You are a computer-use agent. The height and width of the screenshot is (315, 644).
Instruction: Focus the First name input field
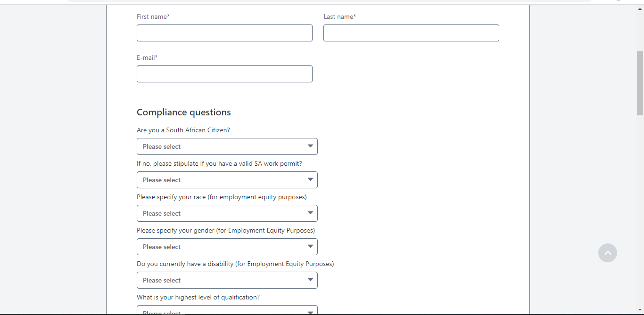(224, 33)
